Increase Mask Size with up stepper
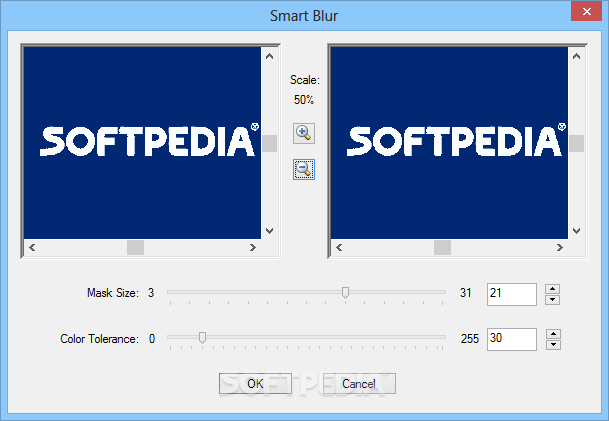This screenshot has width=609, height=421. [552, 289]
